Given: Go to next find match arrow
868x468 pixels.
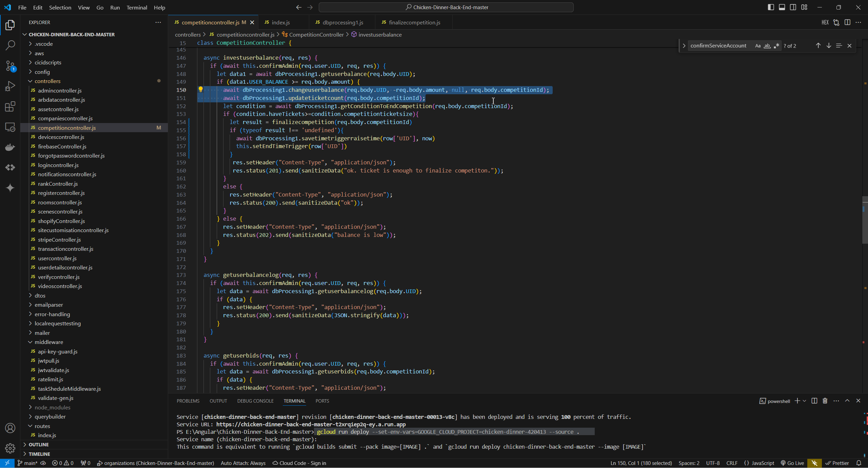Looking at the screenshot, I should point(829,45).
